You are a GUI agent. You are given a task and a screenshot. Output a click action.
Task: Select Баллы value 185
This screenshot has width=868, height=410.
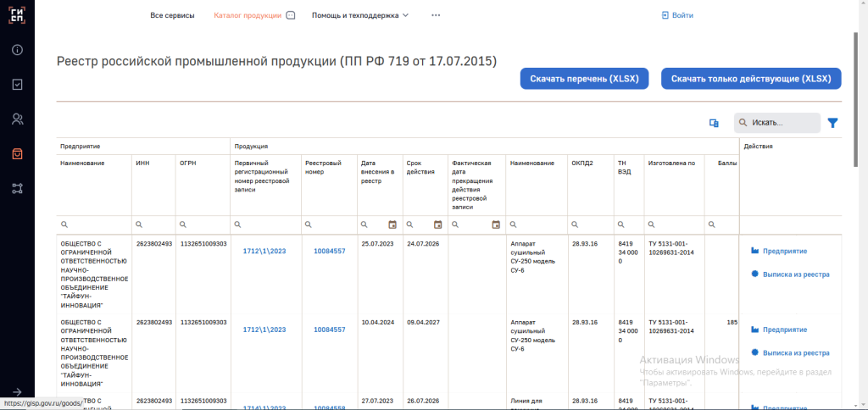(732, 322)
